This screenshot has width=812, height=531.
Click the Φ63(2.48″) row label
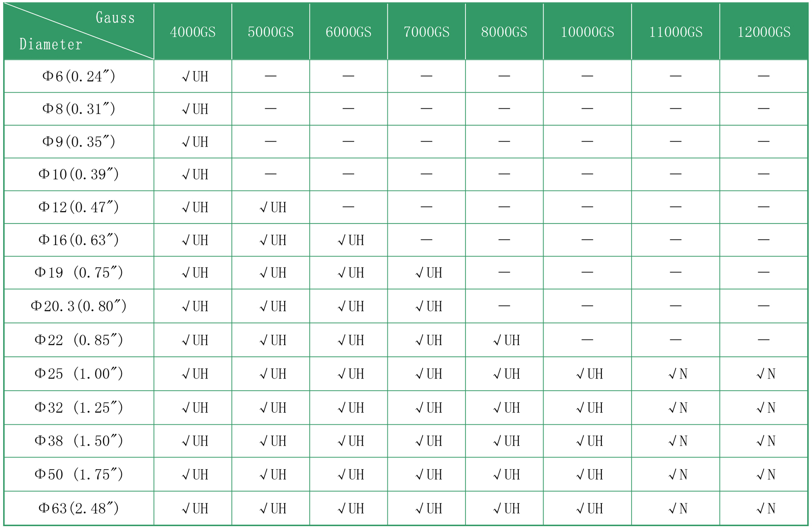79,508
